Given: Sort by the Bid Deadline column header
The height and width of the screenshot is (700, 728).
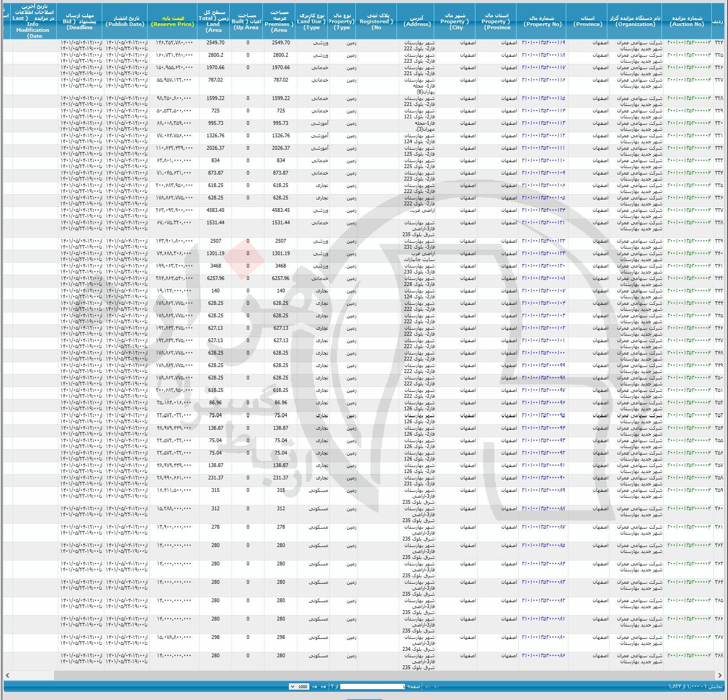Looking at the screenshot, I should (x=80, y=21).
